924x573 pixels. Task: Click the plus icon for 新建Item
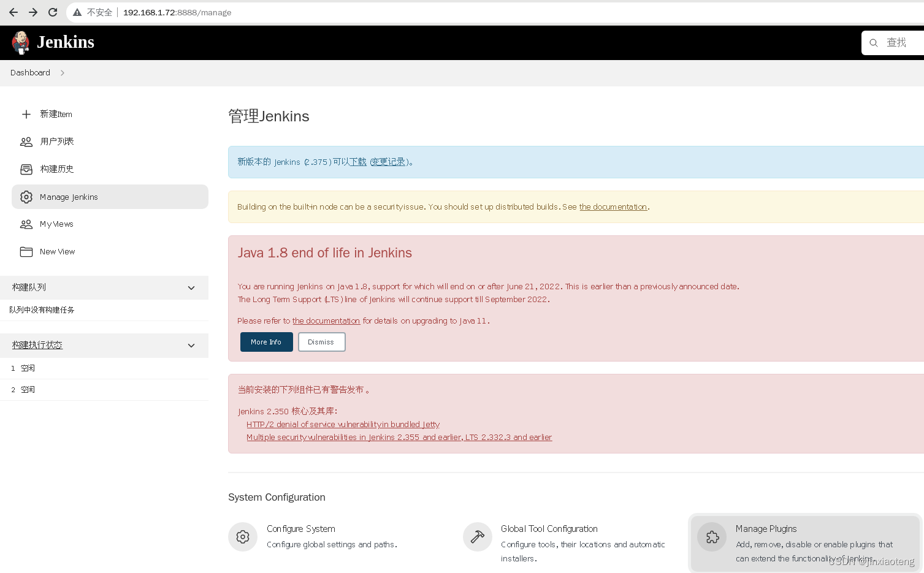tap(26, 114)
